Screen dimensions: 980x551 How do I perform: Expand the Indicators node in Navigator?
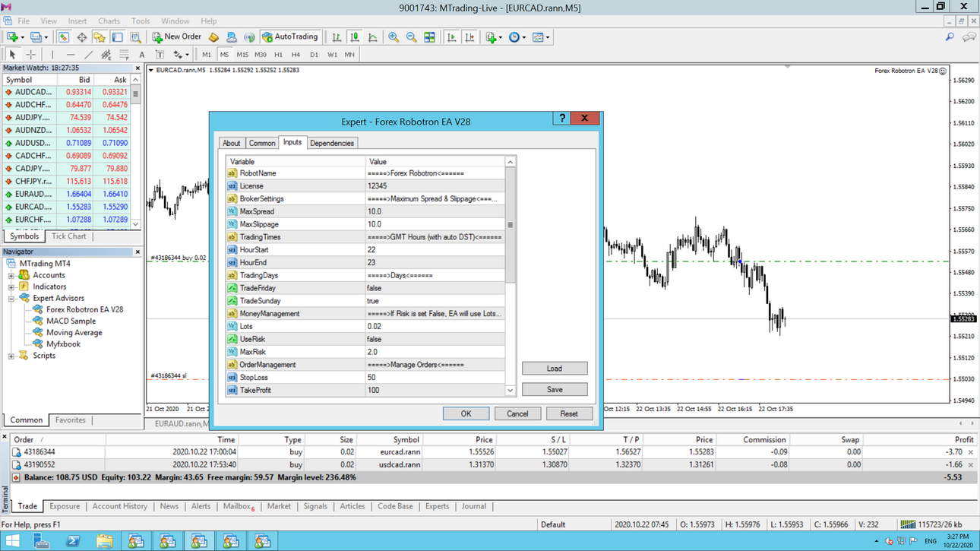tap(11, 287)
